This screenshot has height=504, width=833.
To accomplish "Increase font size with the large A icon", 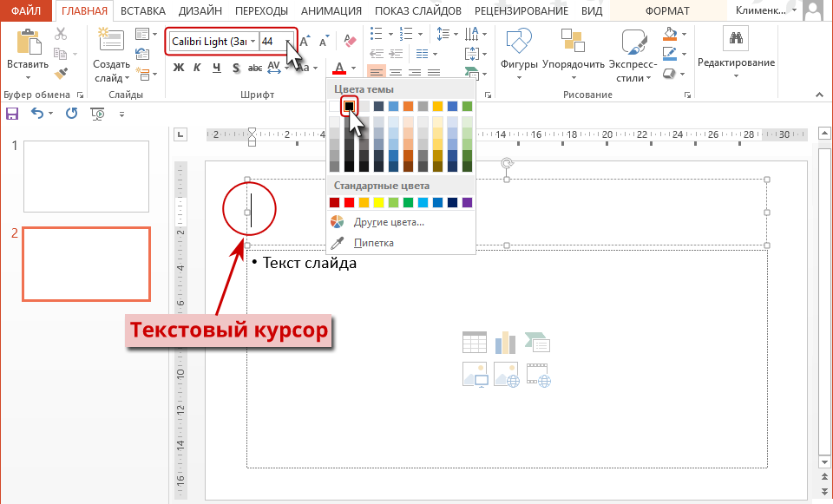I will (x=305, y=42).
